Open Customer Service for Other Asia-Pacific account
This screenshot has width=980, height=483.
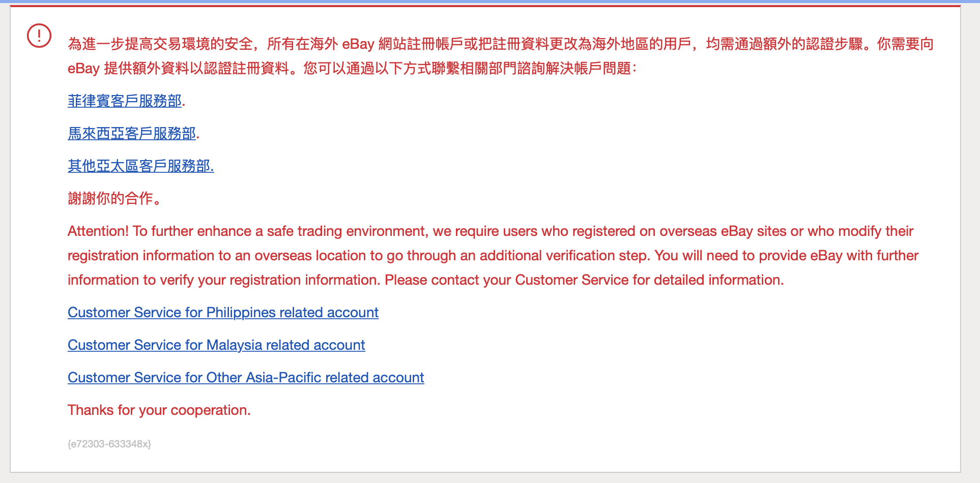246,377
